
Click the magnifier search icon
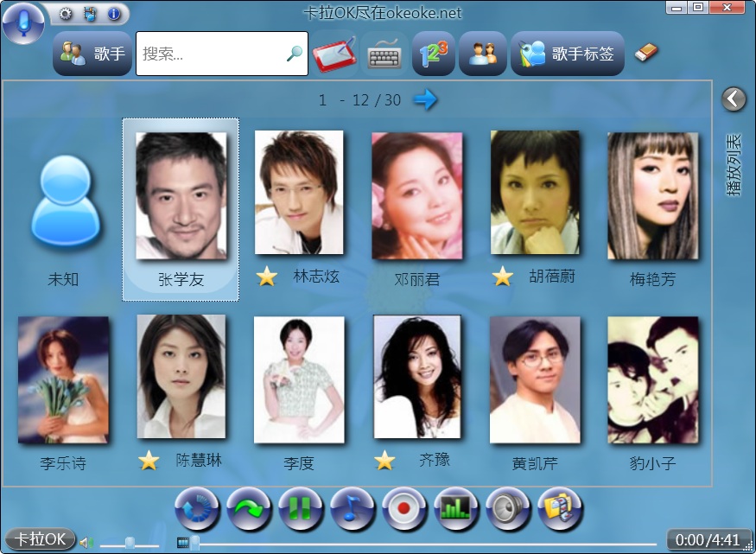coord(294,53)
